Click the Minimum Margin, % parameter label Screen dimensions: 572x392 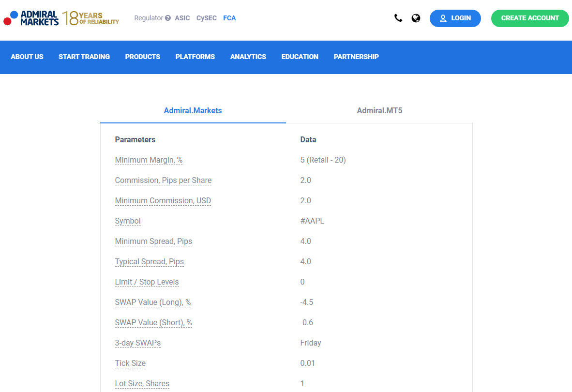coord(149,160)
